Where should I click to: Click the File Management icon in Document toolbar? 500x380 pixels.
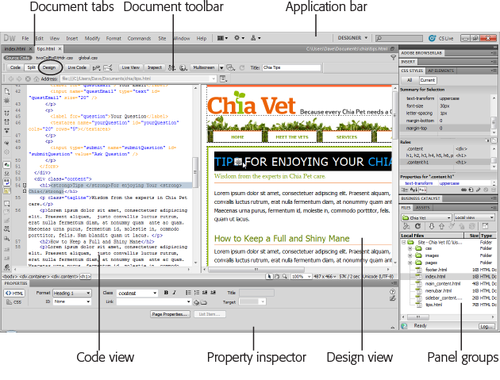[171, 68]
